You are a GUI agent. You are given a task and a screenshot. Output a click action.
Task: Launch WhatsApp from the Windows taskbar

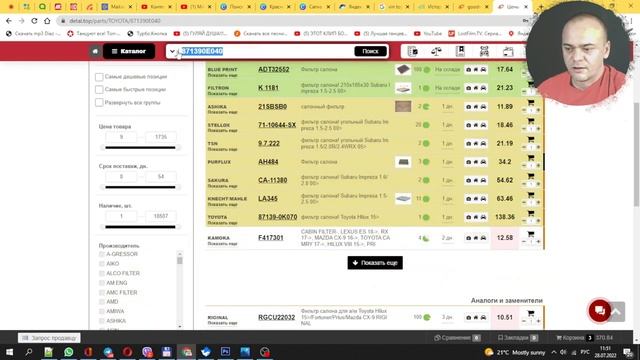[x=68, y=352]
